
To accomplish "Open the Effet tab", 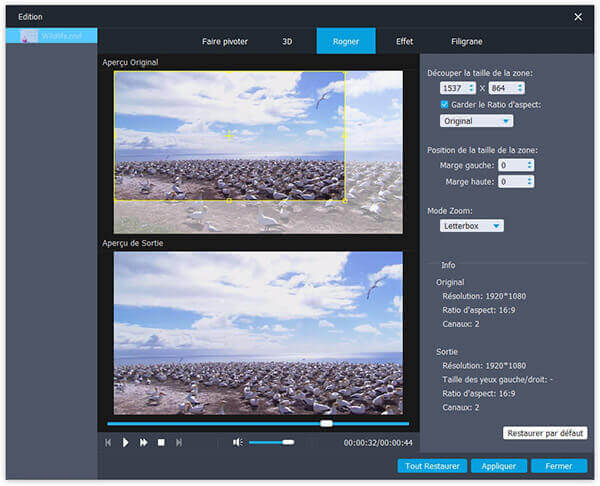I will [x=404, y=41].
